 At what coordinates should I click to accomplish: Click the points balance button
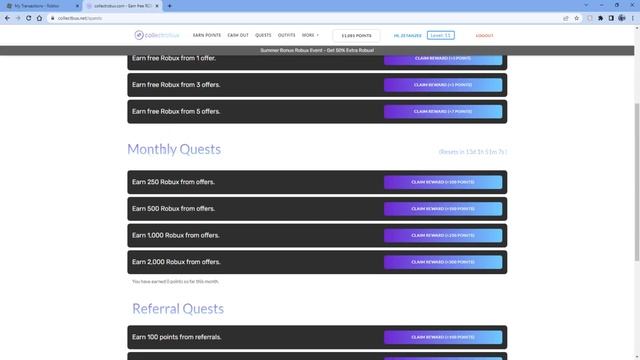click(356, 36)
